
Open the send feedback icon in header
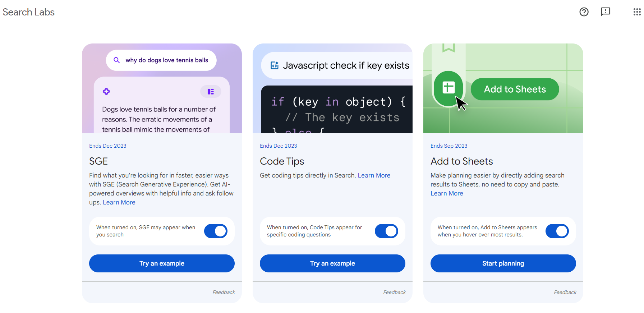(606, 12)
